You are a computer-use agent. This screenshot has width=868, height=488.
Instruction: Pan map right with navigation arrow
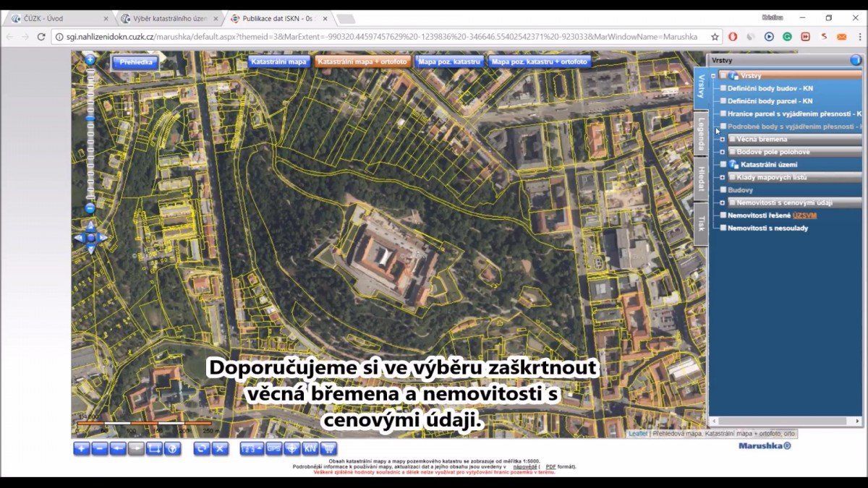click(x=103, y=238)
